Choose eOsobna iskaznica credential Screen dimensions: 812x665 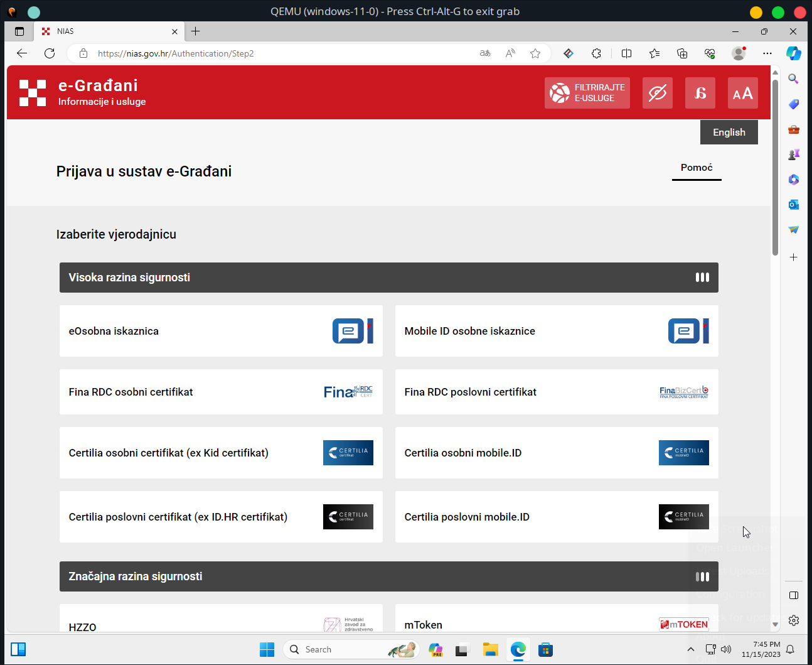click(221, 331)
